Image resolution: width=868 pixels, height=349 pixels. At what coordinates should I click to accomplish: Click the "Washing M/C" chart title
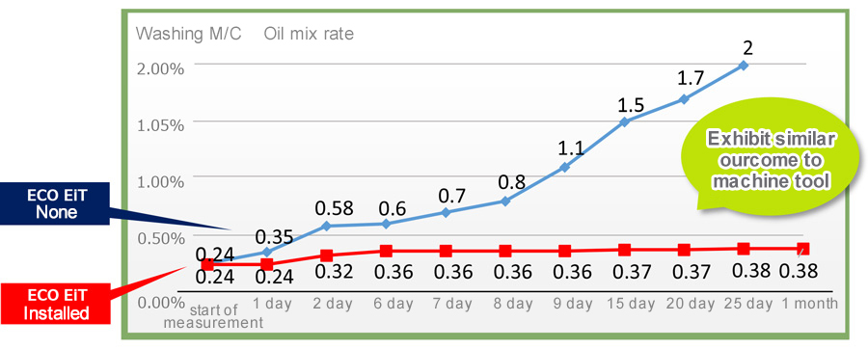(x=189, y=34)
